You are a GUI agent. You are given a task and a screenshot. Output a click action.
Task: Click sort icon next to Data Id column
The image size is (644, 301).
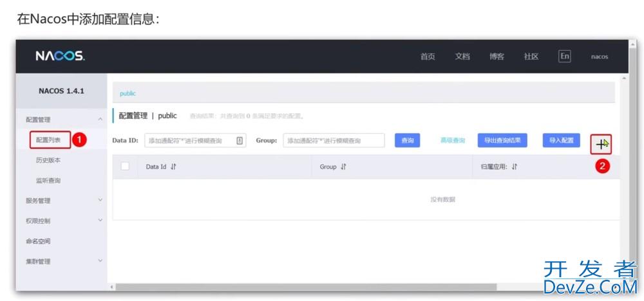173,167
